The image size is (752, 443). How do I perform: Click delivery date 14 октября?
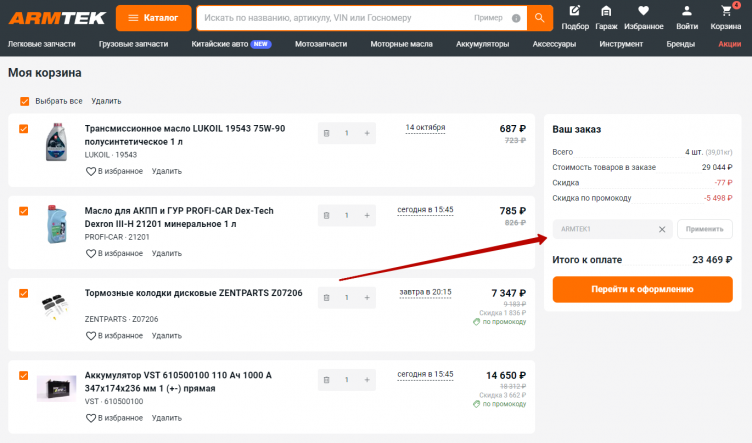tap(425, 128)
